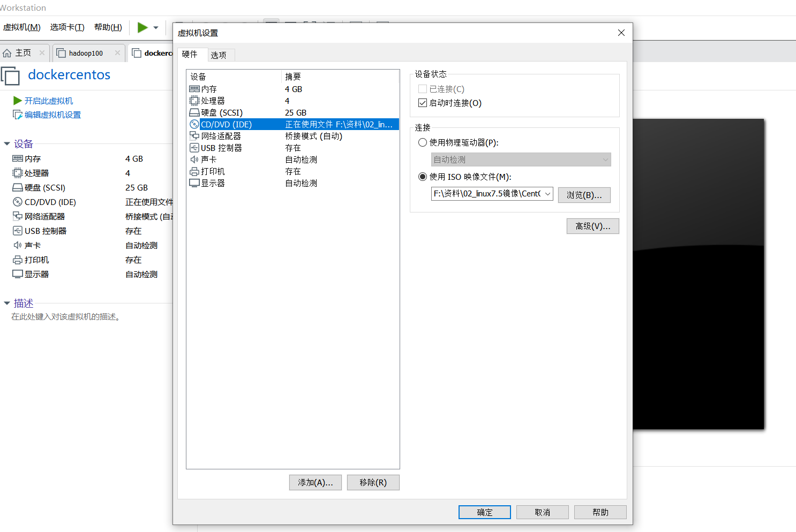
Task: Collapse the 设备 section in main window
Action: point(7,144)
